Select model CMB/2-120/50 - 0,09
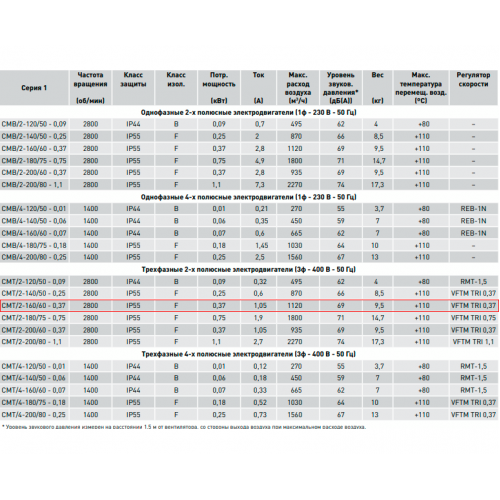500x500 pixels. (34, 124)
